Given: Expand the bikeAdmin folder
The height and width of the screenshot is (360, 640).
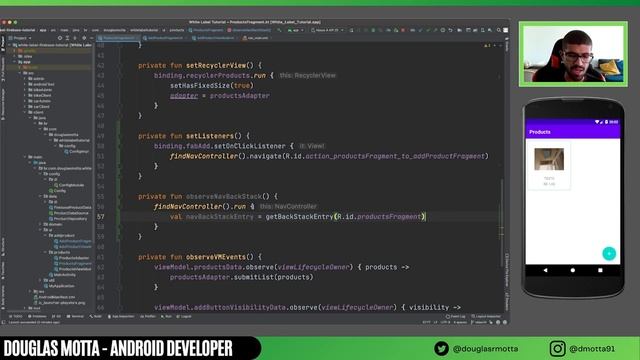Looking at the screenshot, I should (25, 90).
